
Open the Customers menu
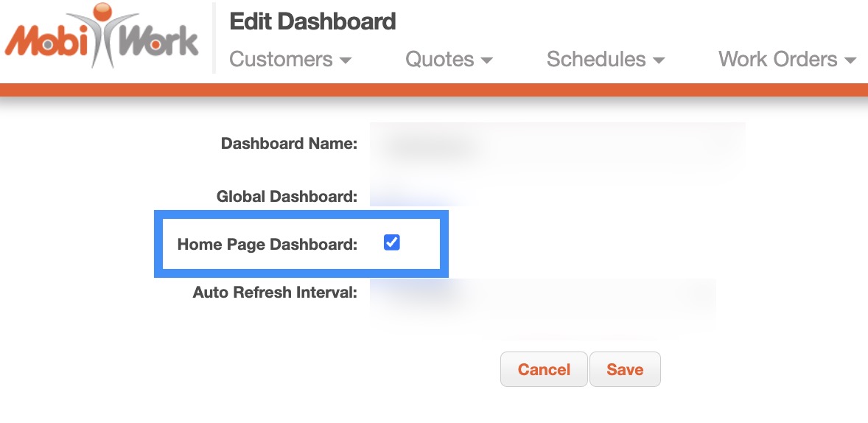281,60
